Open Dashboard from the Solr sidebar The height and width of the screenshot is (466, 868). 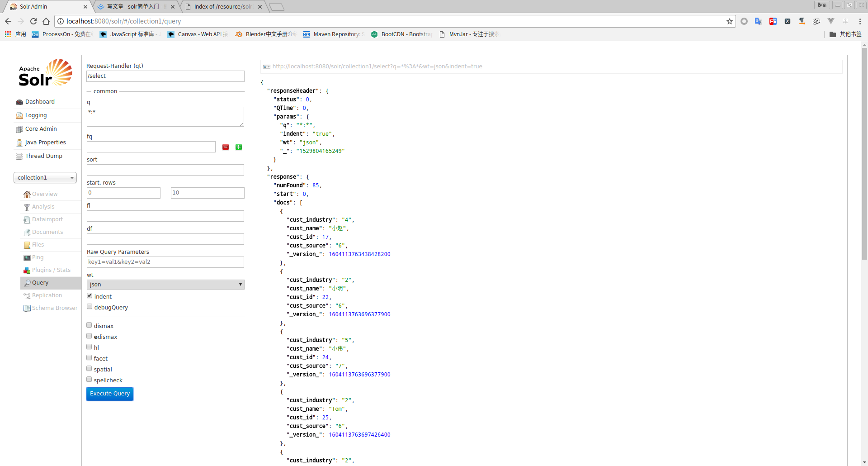(x=40, y=102)
